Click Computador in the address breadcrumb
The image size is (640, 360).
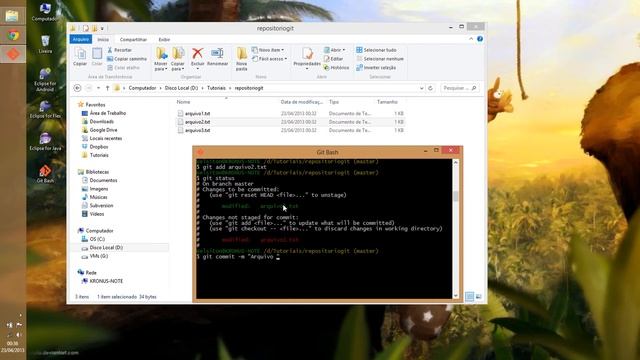point(142,88)
